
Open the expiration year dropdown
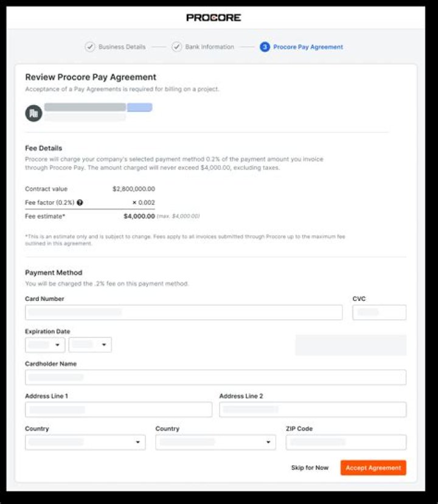[90, 345]
